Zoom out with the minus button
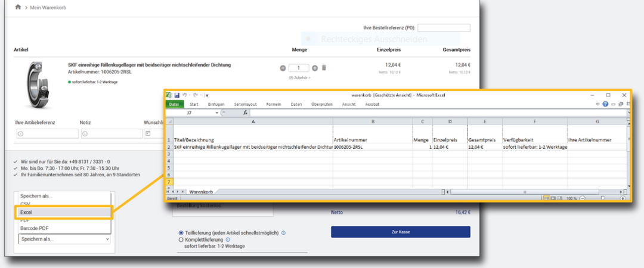 pos(582,198)
